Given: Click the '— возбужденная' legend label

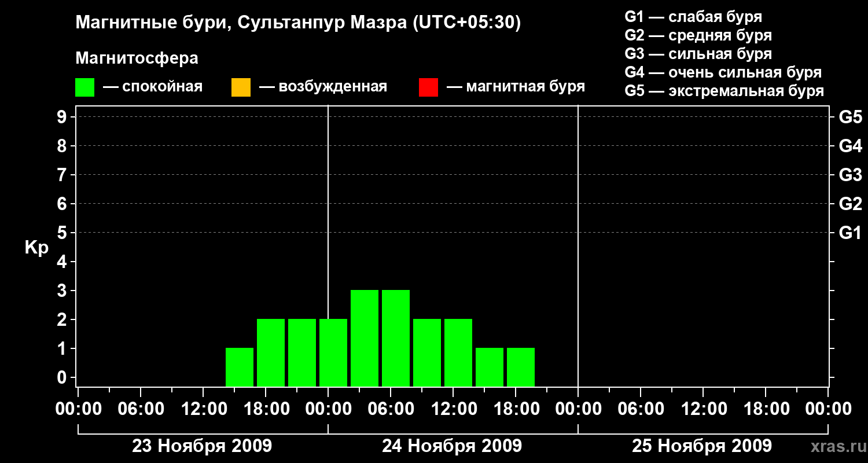Looking at the screenshot, I should [x=323, y=87].
